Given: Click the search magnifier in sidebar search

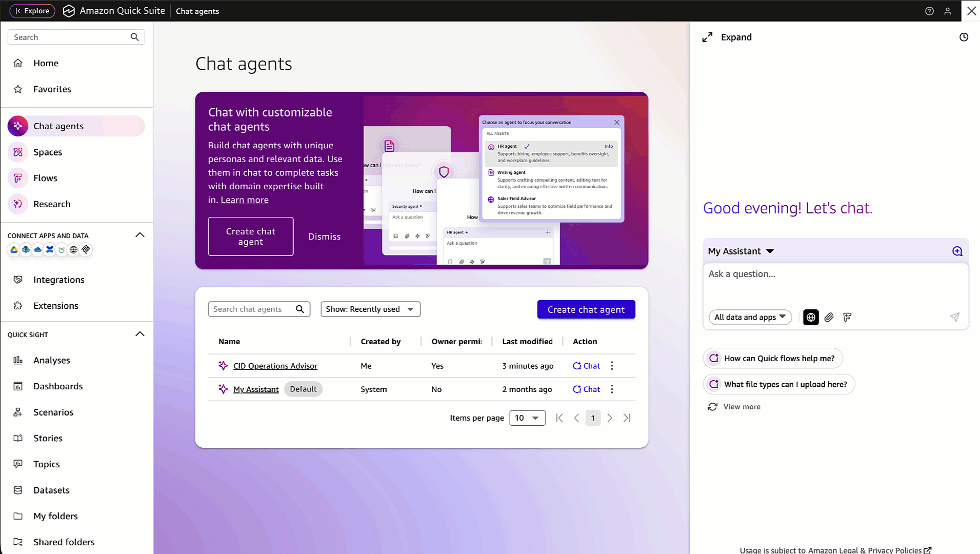Looking at the screenshot, I should pyautogui.click(x=135, y=37).
